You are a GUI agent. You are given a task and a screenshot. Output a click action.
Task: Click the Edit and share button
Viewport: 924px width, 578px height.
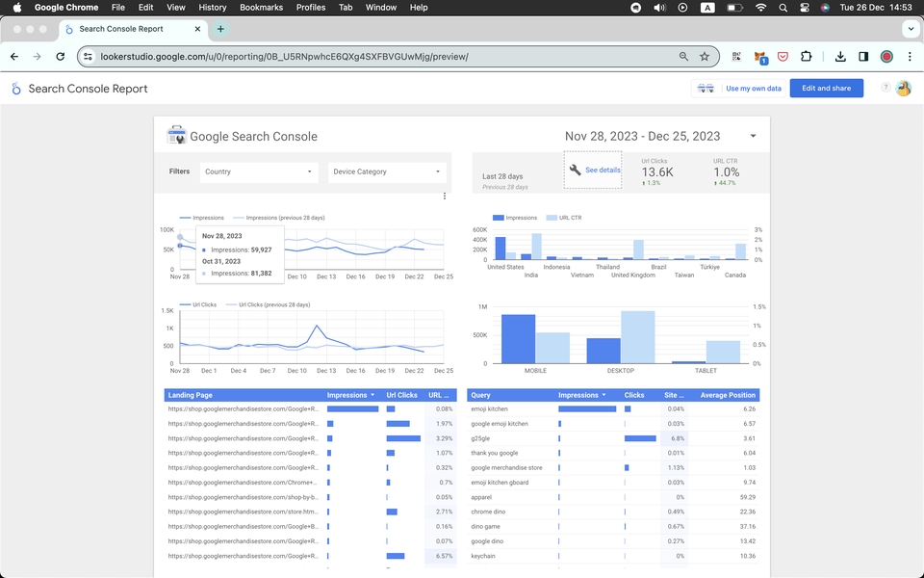click(826, 88)
